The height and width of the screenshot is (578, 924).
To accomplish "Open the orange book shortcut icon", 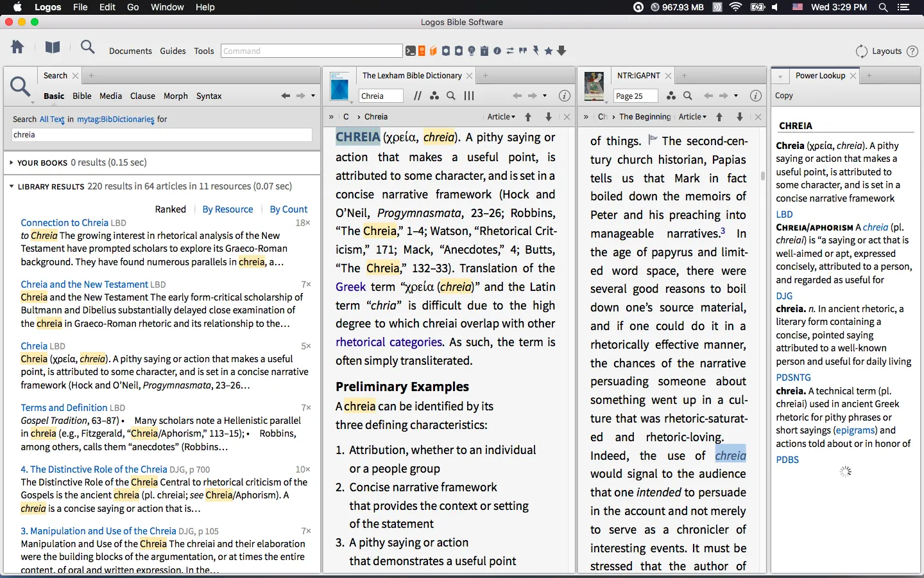I will 433,51.
